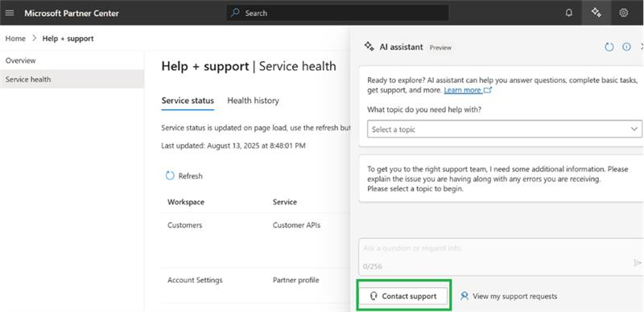Follow the Learn more link
The width and height of the screenshot is (644, 312).
pos(468,90)
